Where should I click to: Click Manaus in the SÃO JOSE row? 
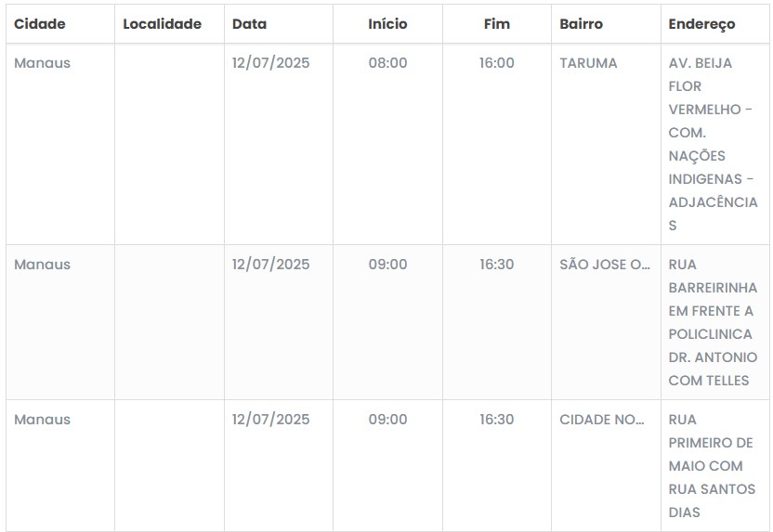tap(42, 265)
